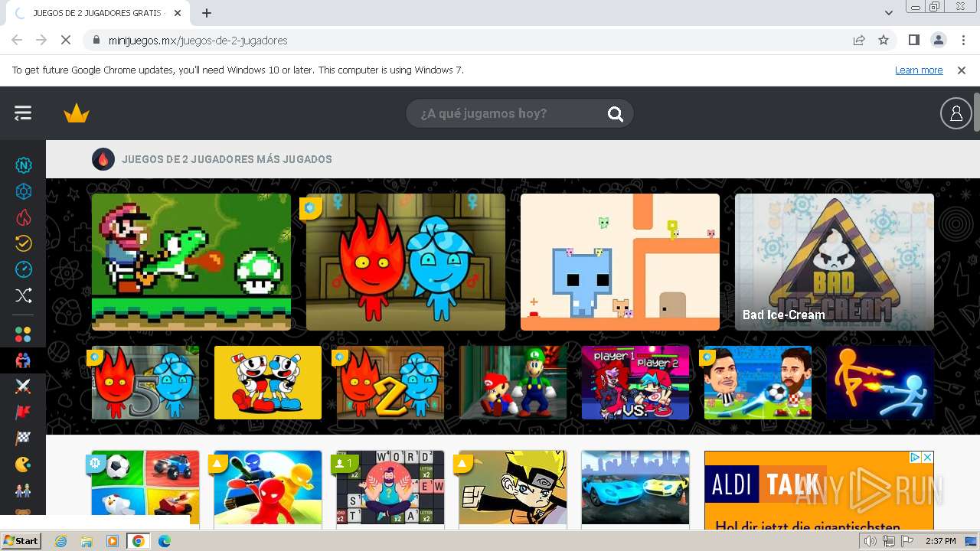Open the user profile icon
Screen dimensions: 980x551
click(x=955, y=113)
